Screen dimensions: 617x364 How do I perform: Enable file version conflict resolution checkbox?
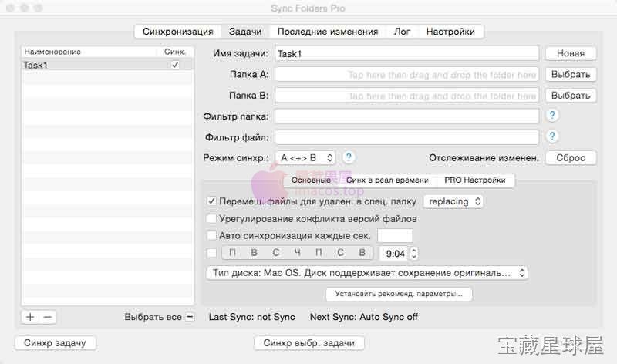(211, 218)
